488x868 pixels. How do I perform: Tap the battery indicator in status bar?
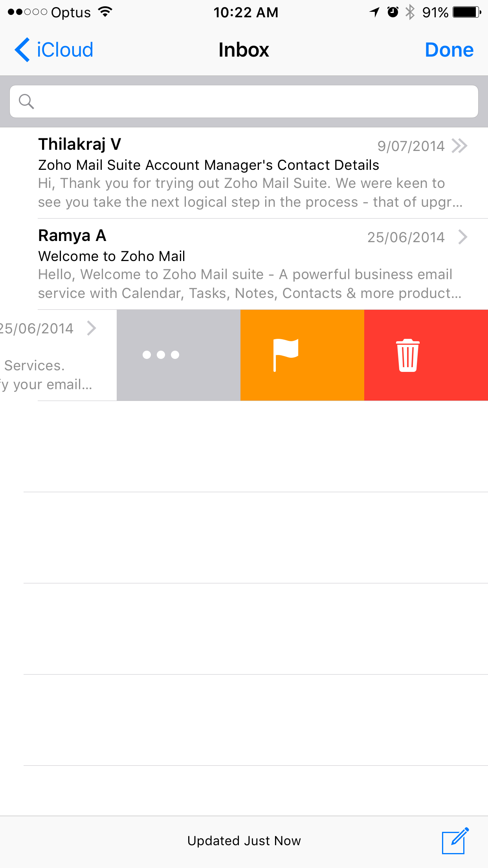point(467,12)
